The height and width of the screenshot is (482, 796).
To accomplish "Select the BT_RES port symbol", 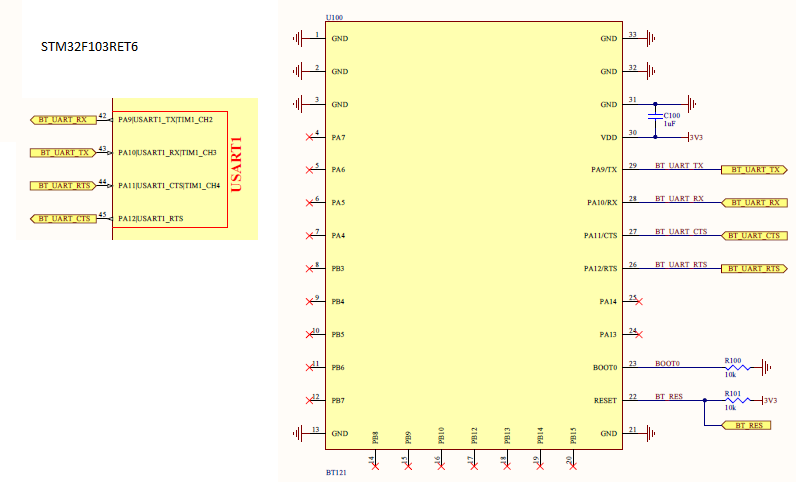I will click(x=746, y=426).
